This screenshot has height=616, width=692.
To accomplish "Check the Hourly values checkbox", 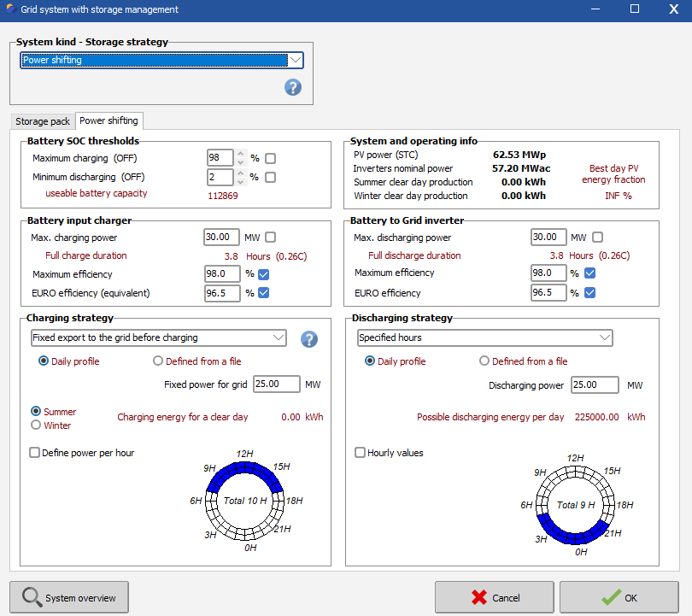I will 361,453.
